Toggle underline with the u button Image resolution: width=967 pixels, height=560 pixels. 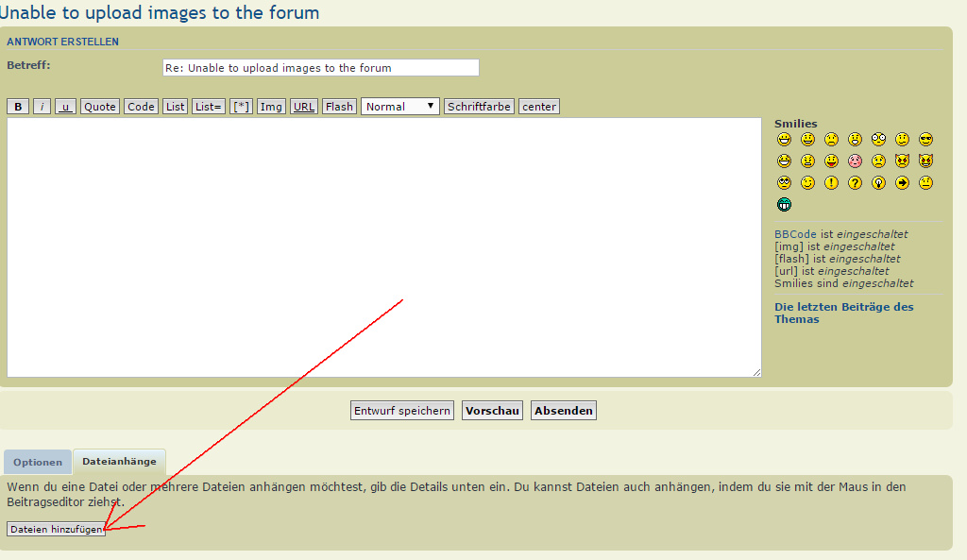[65, 107]
